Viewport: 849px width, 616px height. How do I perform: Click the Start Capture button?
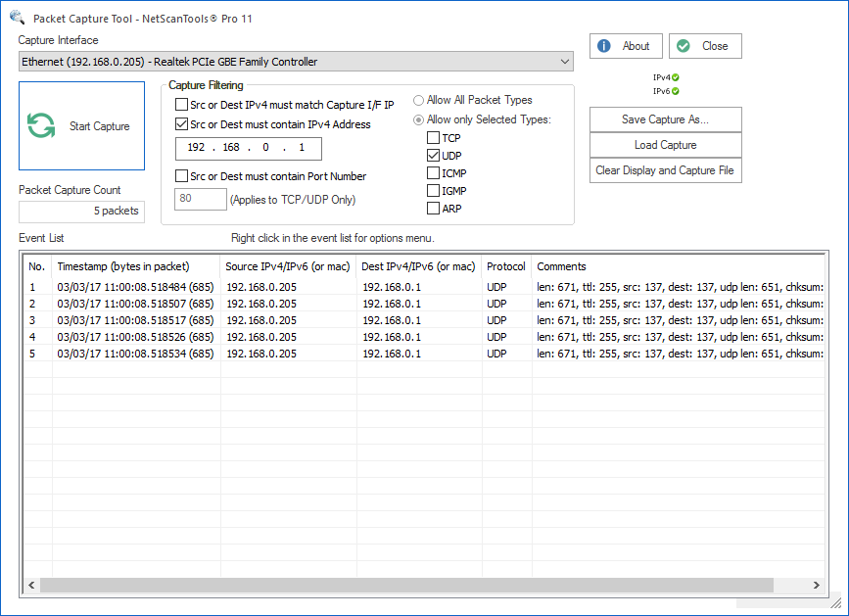81,125
